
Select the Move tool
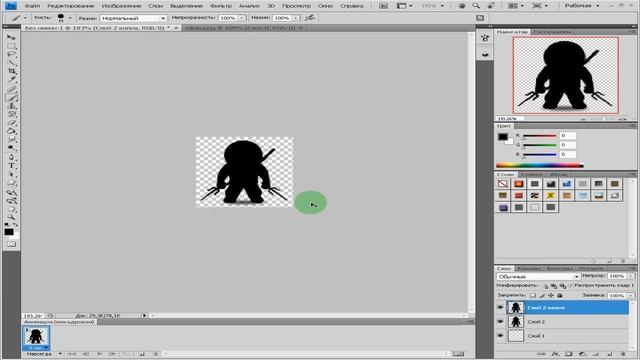tap(11, 37)
